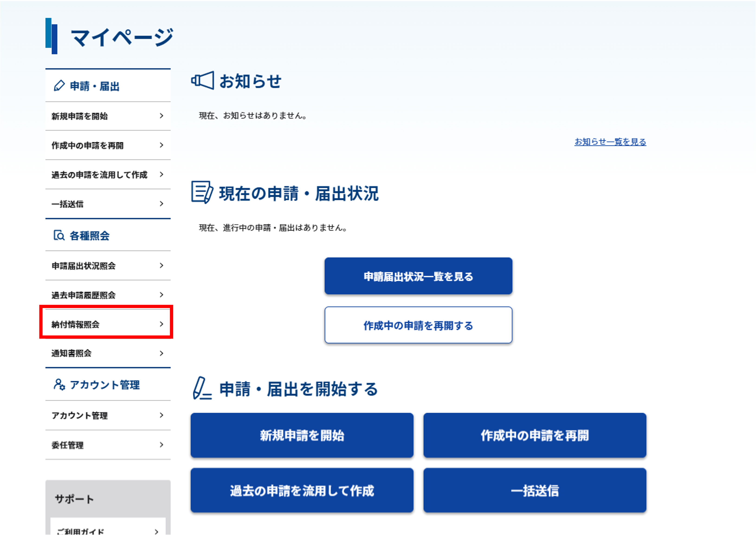
Task: Click the 現在の申請・届出状況 heading text
Action: pos(299,193)
